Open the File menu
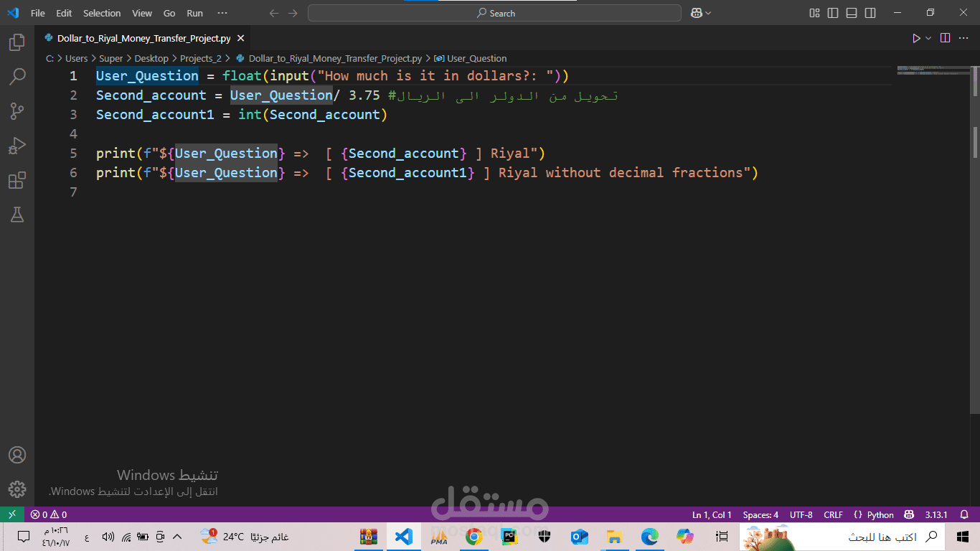The width and height of the screenshot is (980, 551). tap(38, 13)
